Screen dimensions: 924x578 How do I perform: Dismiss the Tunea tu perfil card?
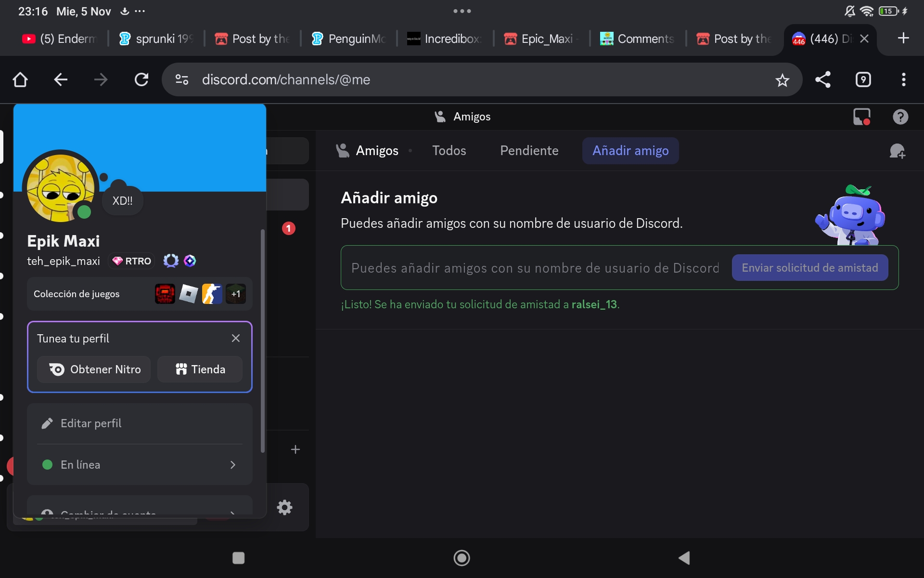(x=235, y=338)
